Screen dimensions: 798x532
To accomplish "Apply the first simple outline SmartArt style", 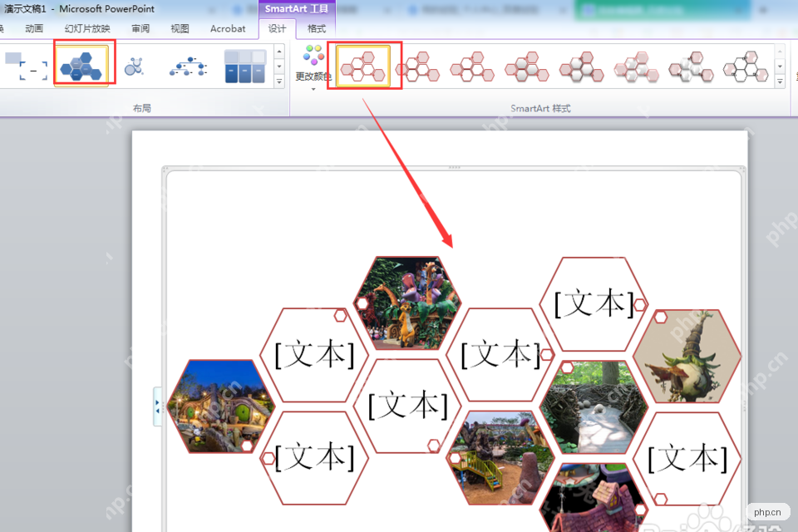I will [363, 66].
